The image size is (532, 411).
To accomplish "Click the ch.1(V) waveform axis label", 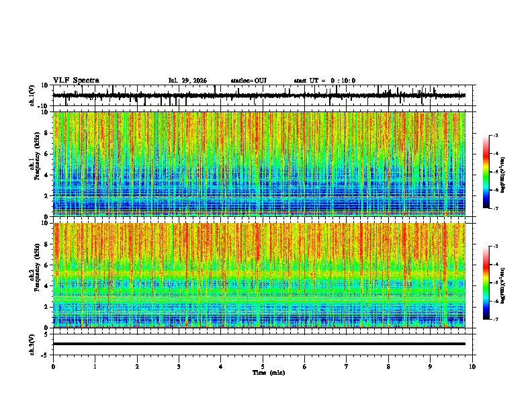I will pos(32,95).
